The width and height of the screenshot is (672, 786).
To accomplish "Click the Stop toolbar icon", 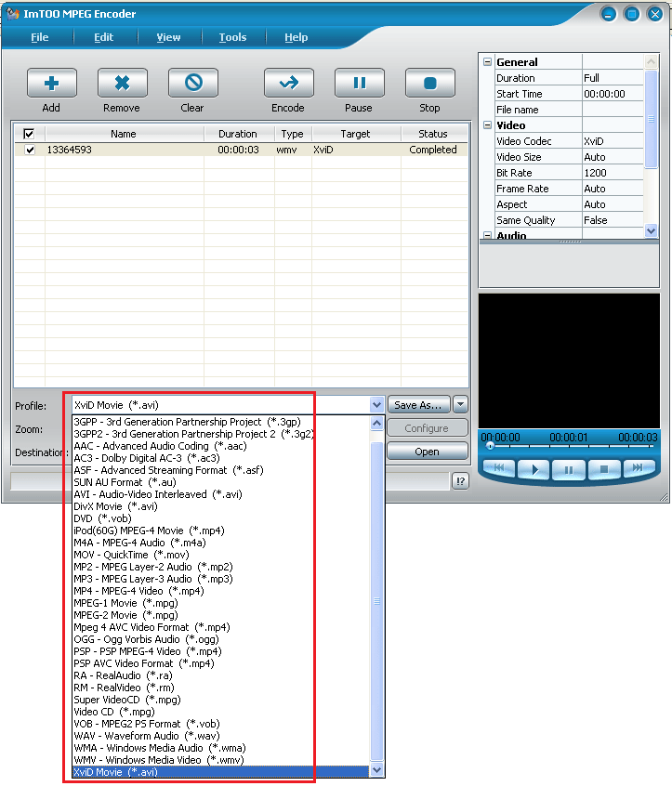I will point(430,83).
